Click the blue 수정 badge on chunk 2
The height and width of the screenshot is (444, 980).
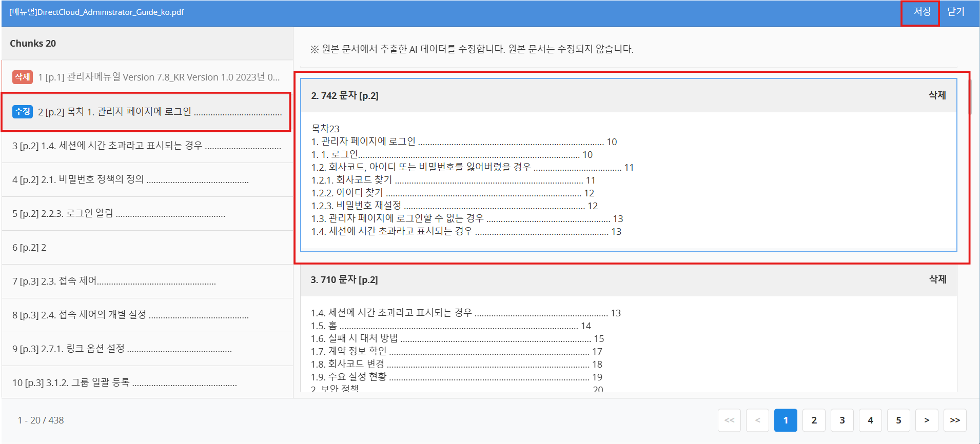coord(23,111)
